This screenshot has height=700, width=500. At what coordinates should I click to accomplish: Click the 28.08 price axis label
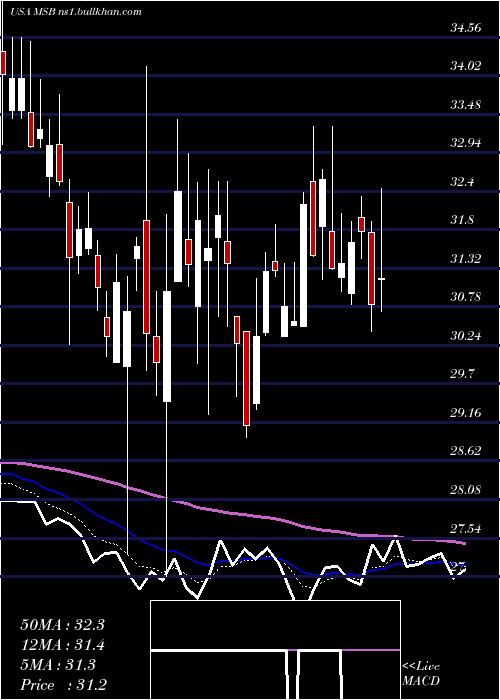click(x=466, y=490)
